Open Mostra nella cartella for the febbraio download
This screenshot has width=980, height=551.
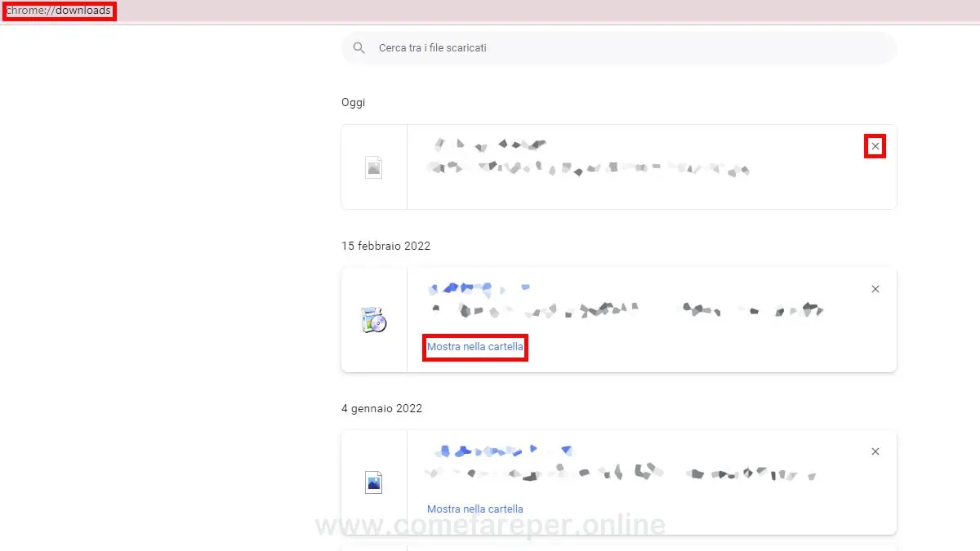click(474, 347)
